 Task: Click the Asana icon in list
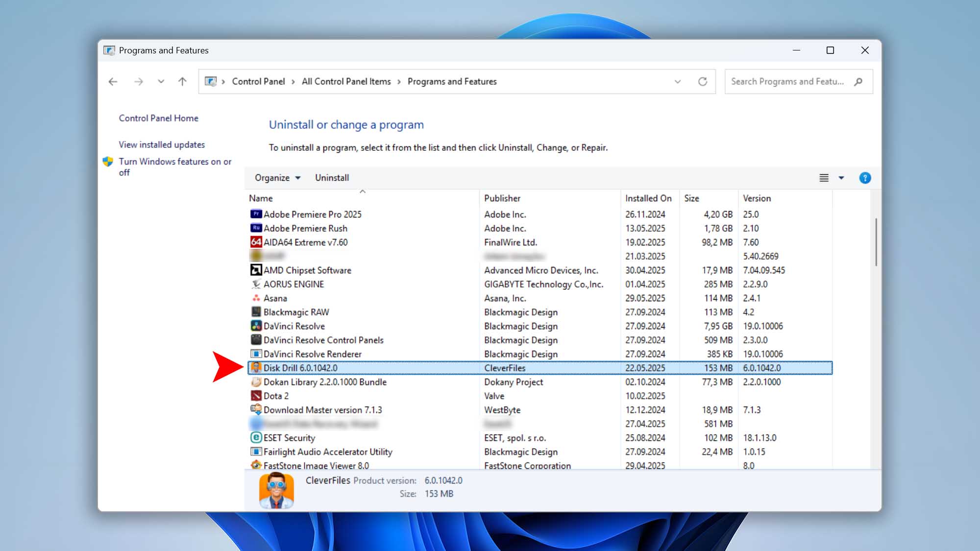click(256, 298)
